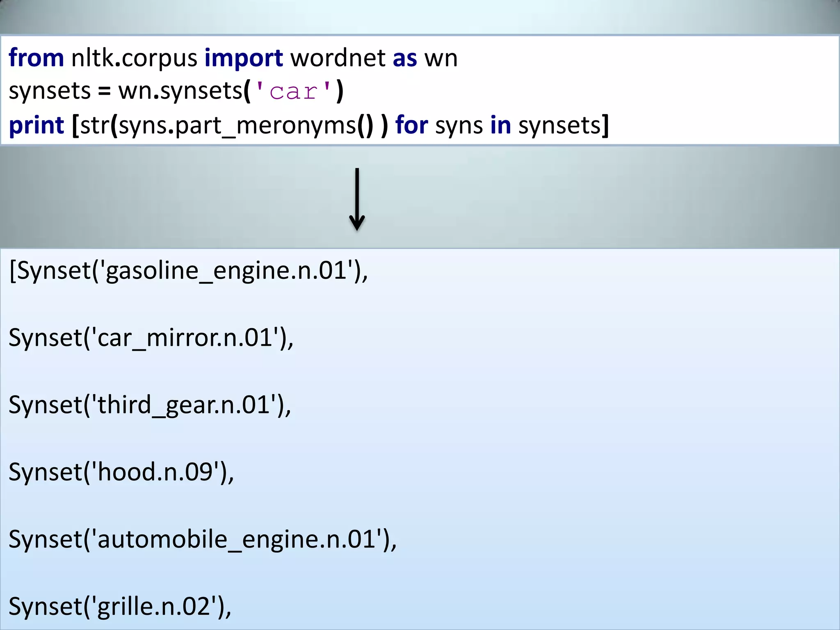
Task: Click the bold 'import' keyword
Action: coord(244,58)
